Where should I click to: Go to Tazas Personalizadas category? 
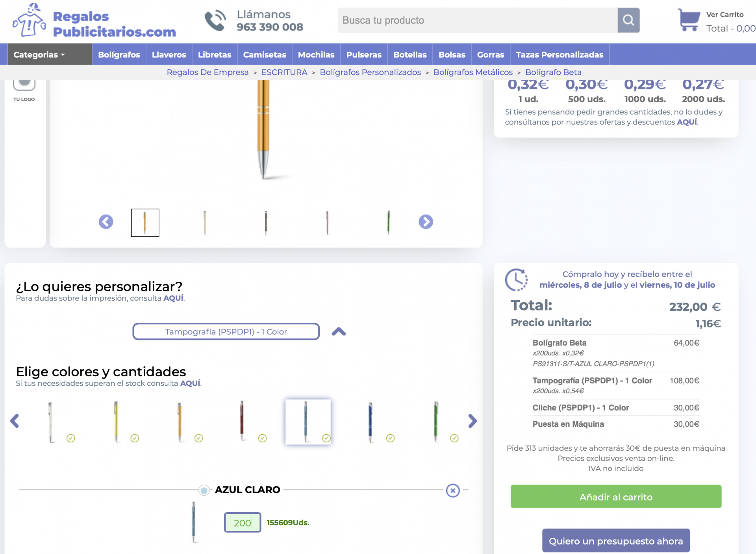pos(559,54)
